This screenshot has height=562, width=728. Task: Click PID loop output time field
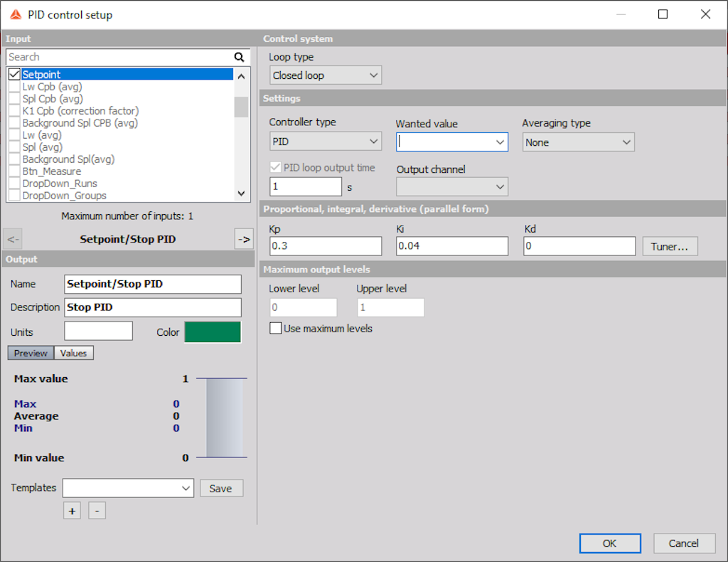306,186
